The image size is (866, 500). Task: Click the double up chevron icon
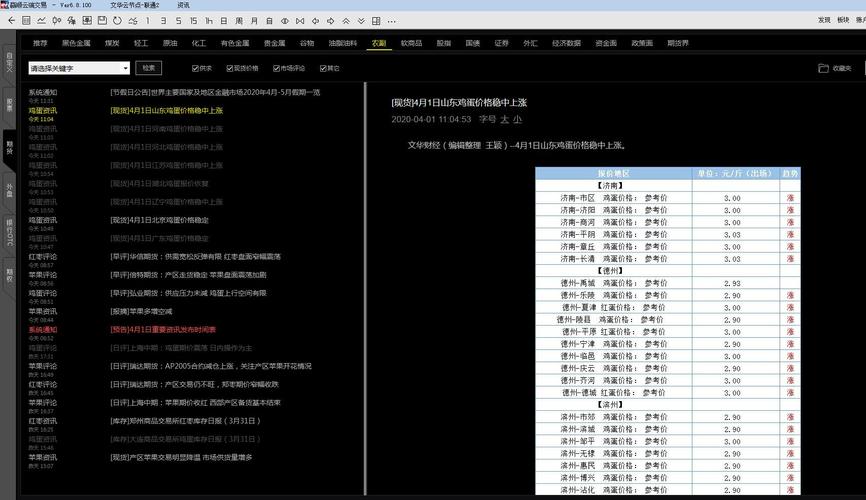tap(346, 20)
